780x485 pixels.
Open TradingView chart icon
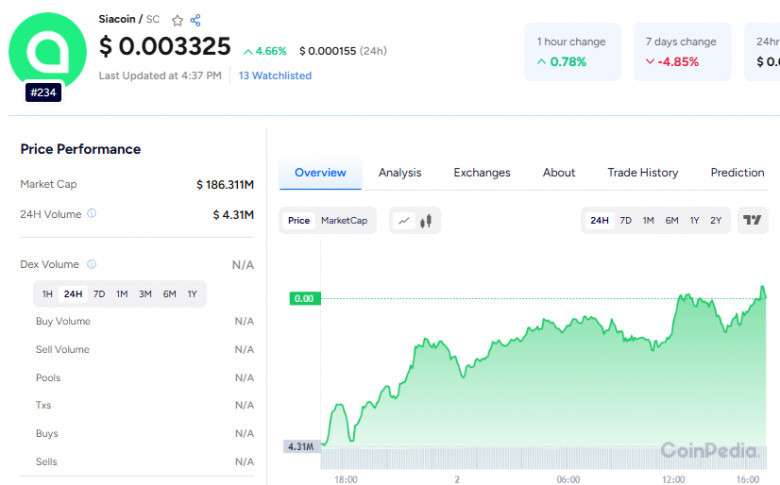[752, 220]
